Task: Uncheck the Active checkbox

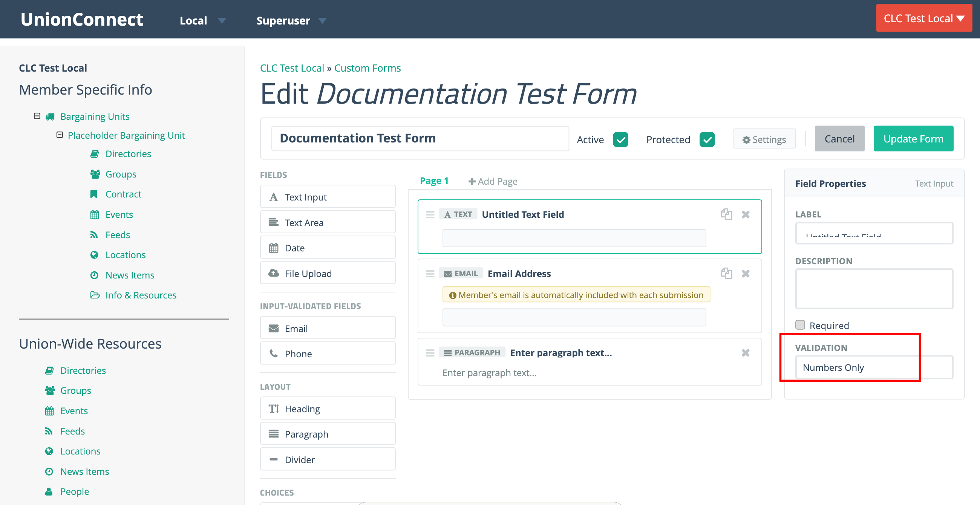Action: pyautogui.click(x=620, y=139)
